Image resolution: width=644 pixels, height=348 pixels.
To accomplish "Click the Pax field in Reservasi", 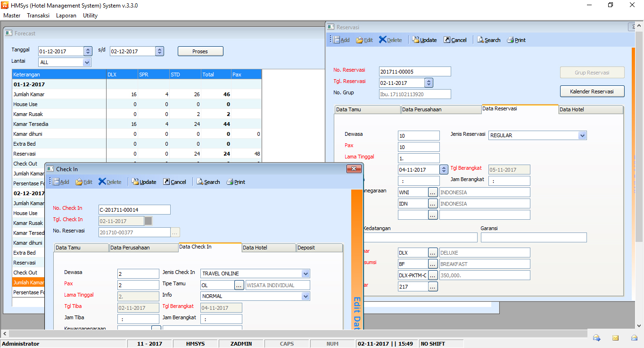I will pyautogui.click(x=419, y=147).
